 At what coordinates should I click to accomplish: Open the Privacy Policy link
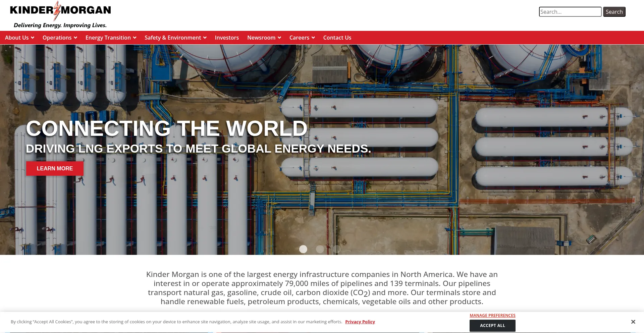point(360,322)
